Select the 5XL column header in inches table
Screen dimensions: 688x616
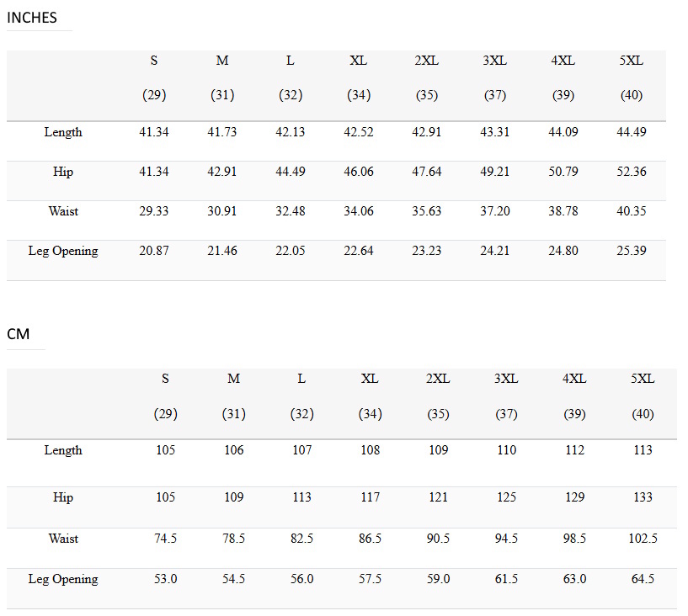(631, 61)
